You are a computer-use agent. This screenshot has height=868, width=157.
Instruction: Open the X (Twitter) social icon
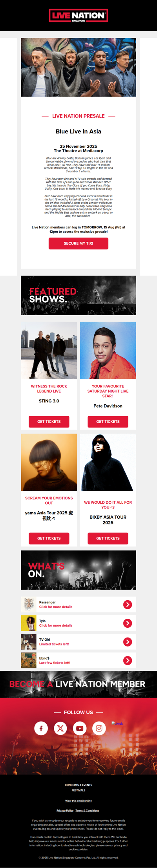(60, 728)
